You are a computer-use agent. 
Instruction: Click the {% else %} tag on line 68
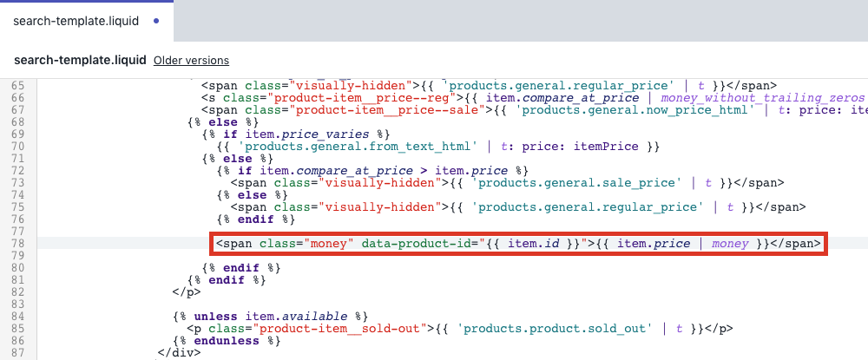point(223,122)
